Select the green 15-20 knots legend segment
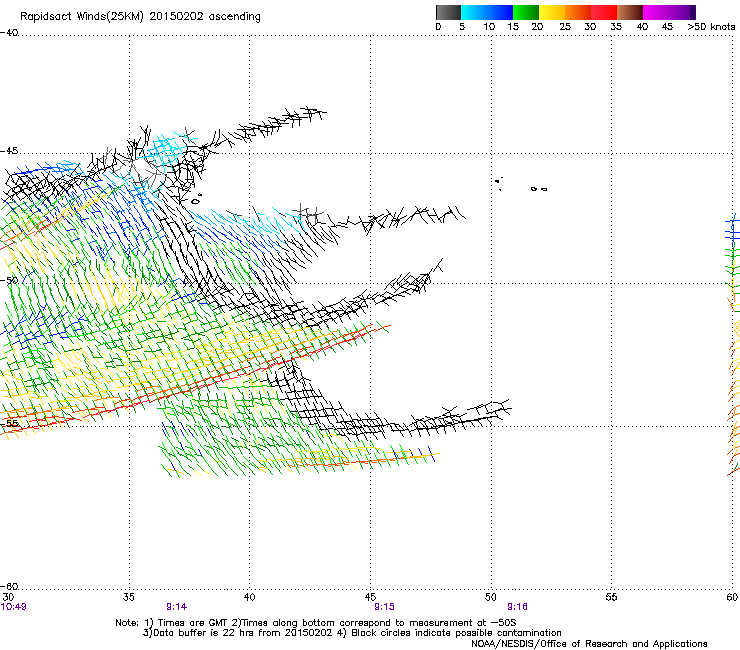The width and height of the screenshot is (740, 650). (526, 12)
